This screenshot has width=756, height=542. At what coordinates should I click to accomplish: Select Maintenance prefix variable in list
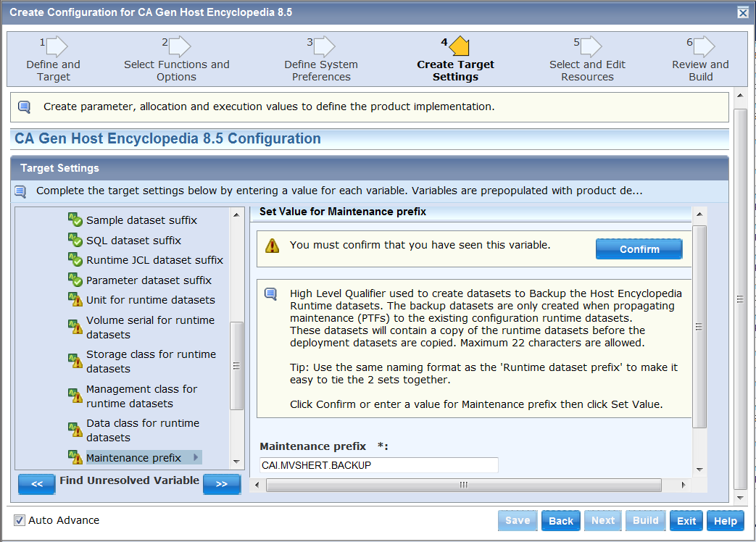click(133, 458)
